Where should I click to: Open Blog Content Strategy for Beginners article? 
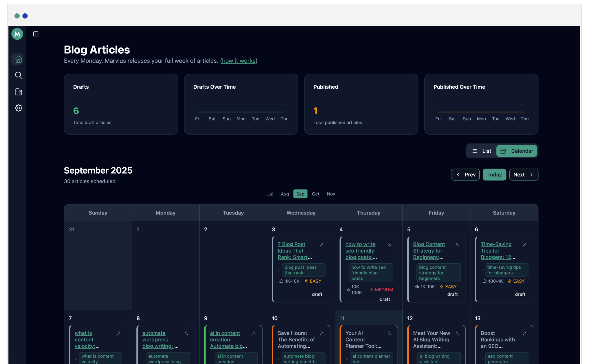tap(429, 251)
